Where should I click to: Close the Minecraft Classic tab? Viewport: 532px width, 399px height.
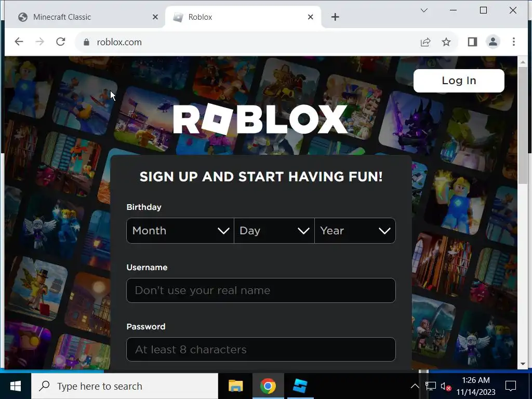(x=155, y=17)
